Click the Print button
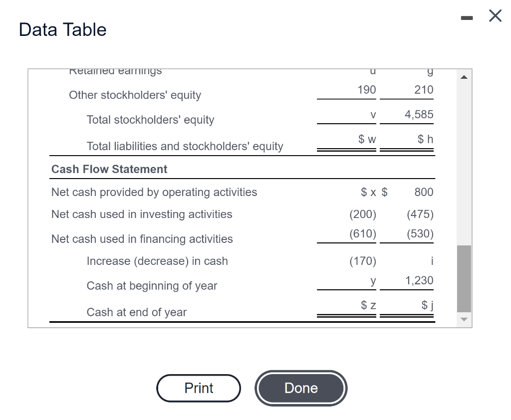Image resolution: width=511 pixels, height=420 pixels. pyautogui.click(x=199, y=388)
